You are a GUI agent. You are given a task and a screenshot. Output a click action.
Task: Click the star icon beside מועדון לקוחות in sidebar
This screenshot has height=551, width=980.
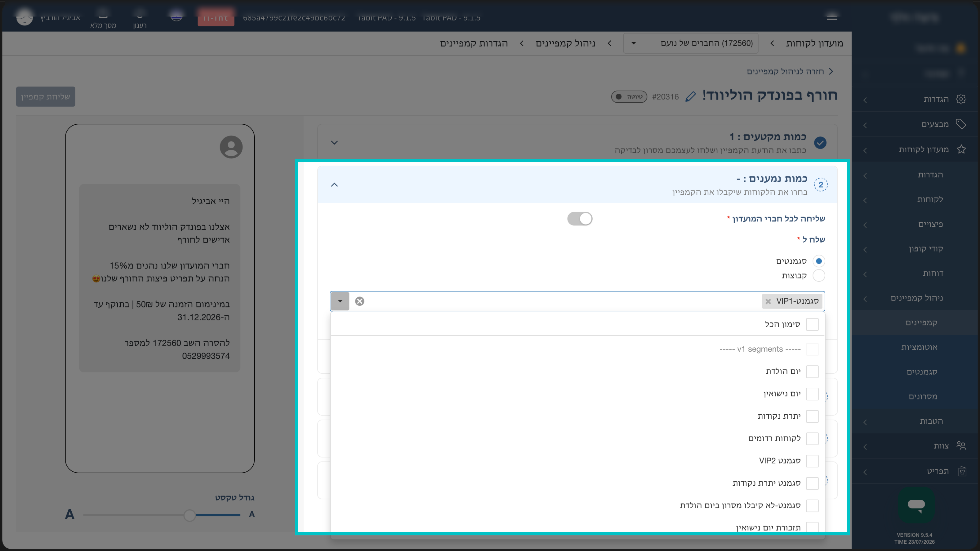(961, 149)
